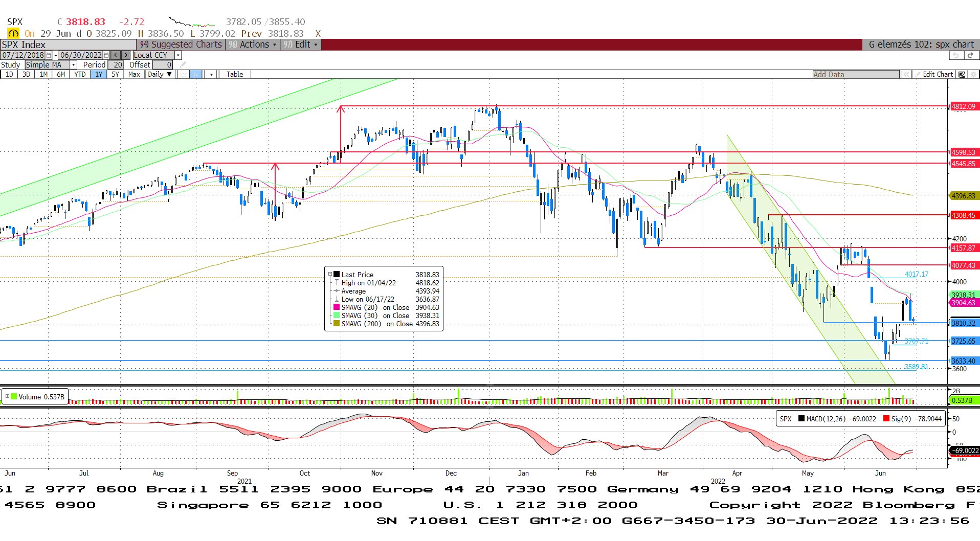The width and height of the screenshot is (980, 541).
Task: Click the 3810.32 blue price label
Action: (x=964, y=323)
